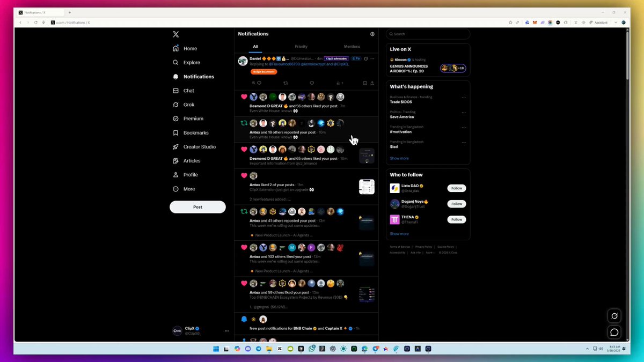Open the floating chat bubble button
Screen dimensions: 644x362
(614, 332)
